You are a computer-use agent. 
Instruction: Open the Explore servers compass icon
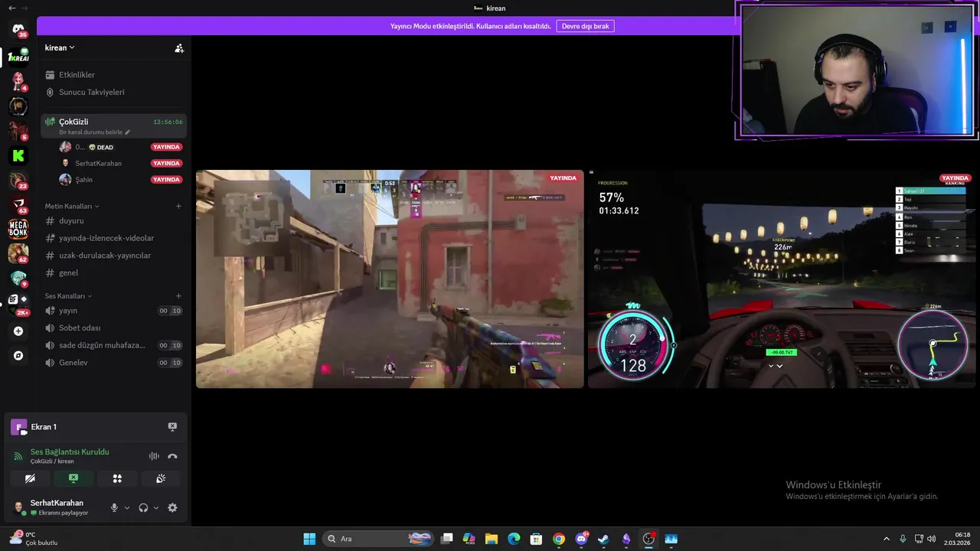pos(18,356)
